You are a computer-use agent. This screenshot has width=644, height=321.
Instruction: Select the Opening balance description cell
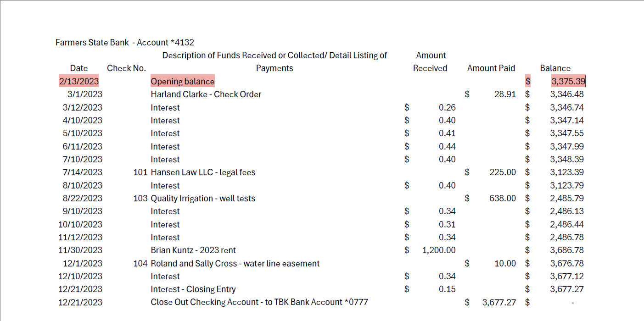pyautogui.click(x=183, y=81)
